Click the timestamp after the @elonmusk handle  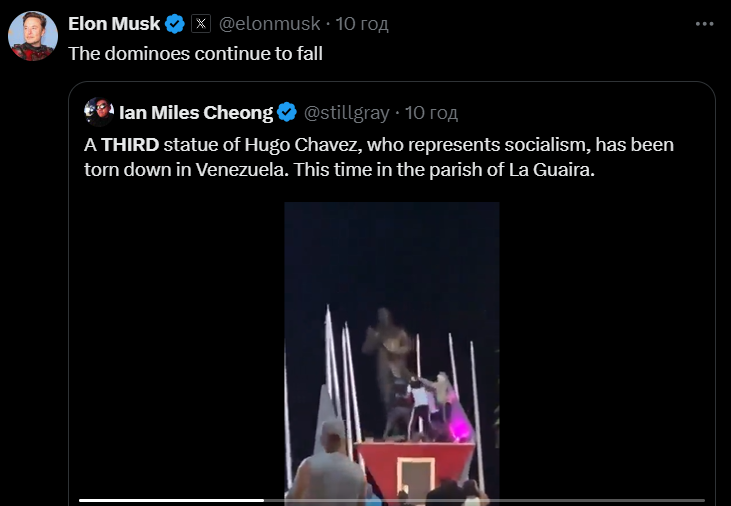click(x=362, y=23)
